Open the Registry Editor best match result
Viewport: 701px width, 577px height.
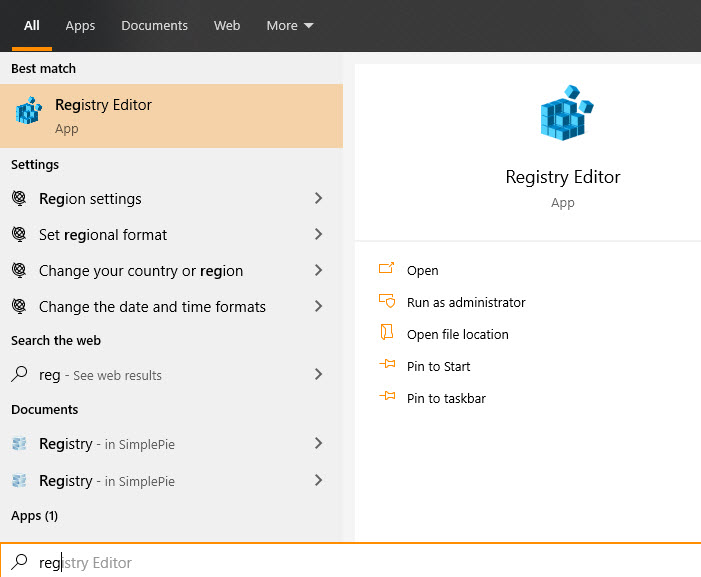point(171,116)
